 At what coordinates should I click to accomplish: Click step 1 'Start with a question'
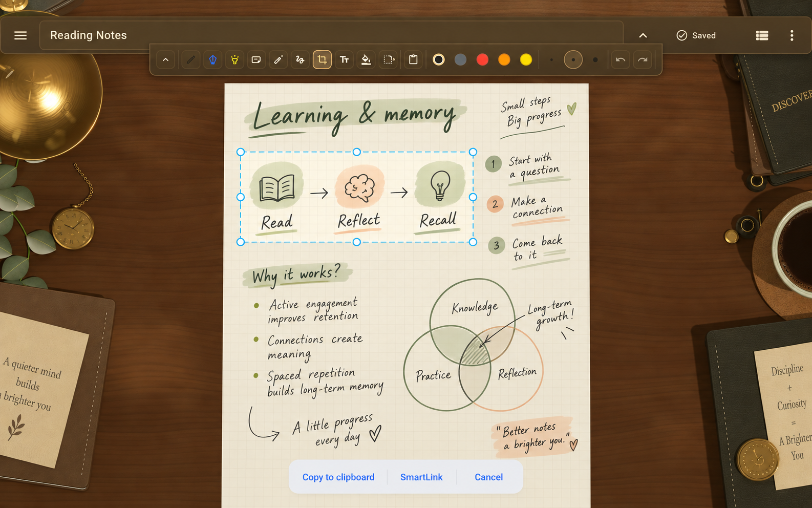[x=528, y=167]
